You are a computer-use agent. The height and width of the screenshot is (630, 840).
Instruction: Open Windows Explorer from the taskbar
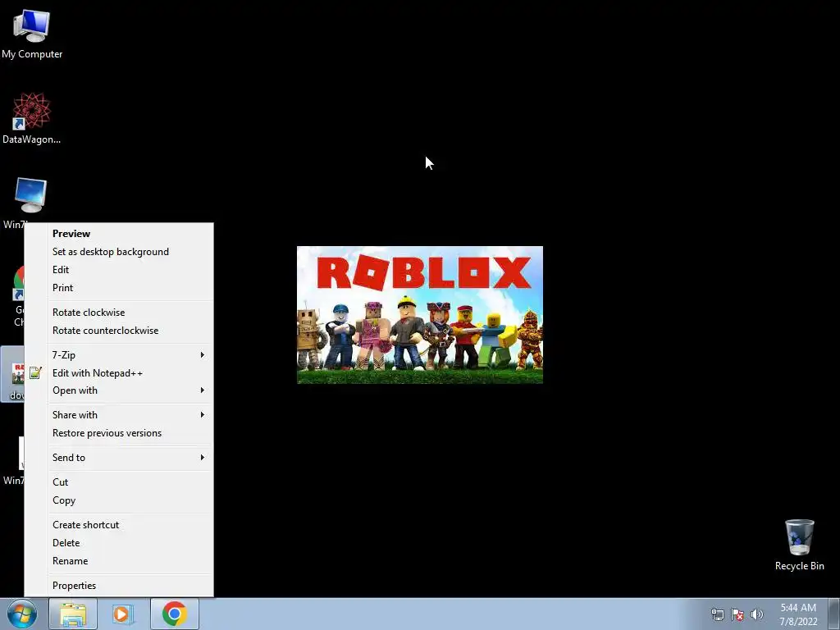coord(73,614)
